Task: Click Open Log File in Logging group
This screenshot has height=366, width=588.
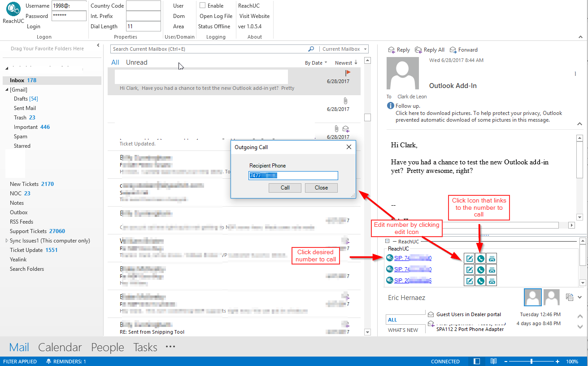Action: [x=216, y=16]
